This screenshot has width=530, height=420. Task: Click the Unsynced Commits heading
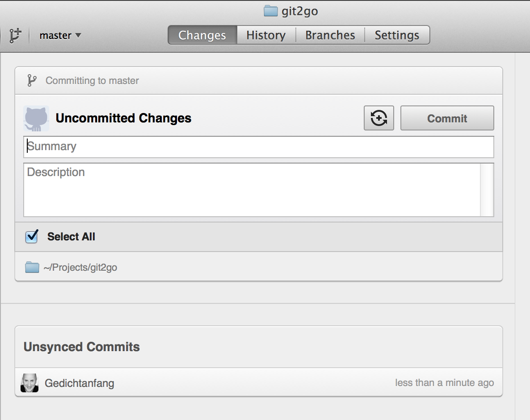(x=81, y=347)
